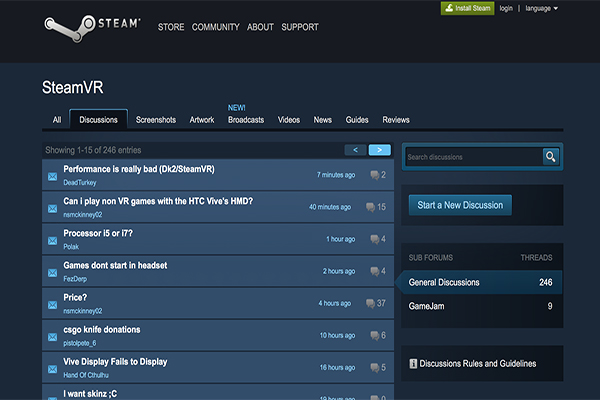Click envelope icon beside Games dont start in headset

(x=52, y=273)
